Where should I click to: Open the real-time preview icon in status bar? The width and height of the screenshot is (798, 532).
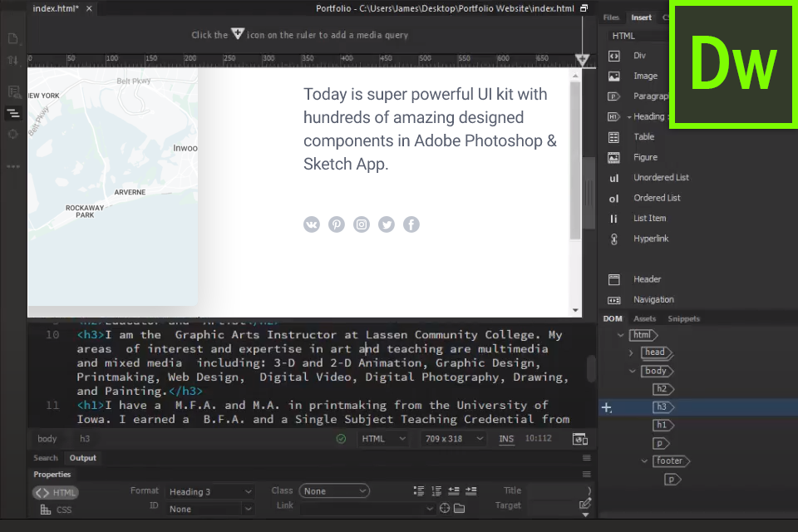[579, 439]
